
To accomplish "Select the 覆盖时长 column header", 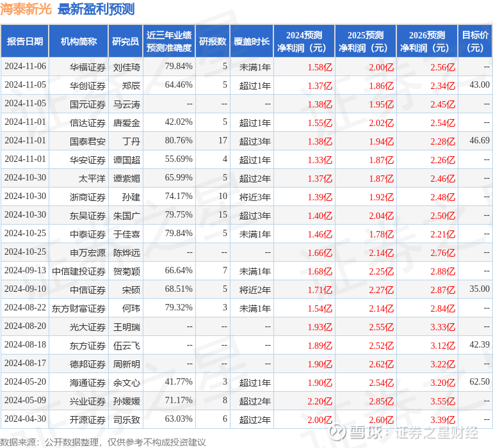I will 252,41.
